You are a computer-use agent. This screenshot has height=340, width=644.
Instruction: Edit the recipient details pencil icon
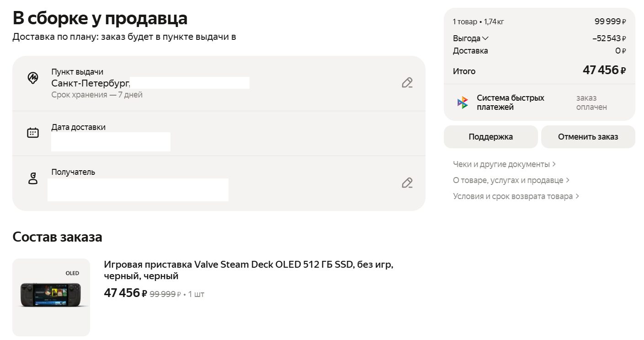pos(407,183)
